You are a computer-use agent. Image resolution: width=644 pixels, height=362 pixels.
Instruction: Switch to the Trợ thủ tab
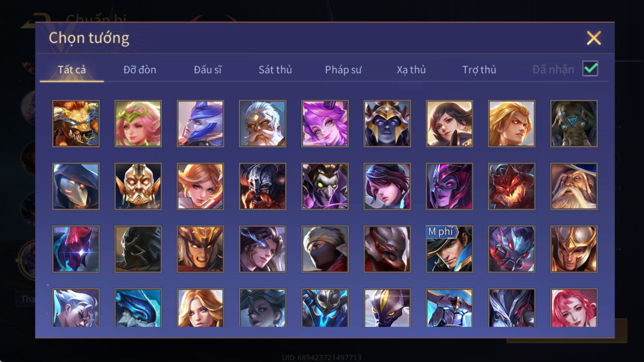[479, 70]
